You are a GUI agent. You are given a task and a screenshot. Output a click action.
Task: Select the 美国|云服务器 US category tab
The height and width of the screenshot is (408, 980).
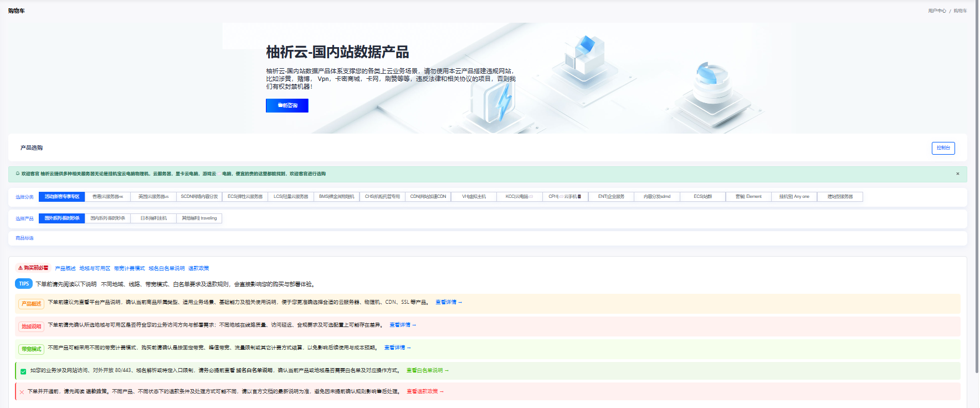[x=153, y=197]
